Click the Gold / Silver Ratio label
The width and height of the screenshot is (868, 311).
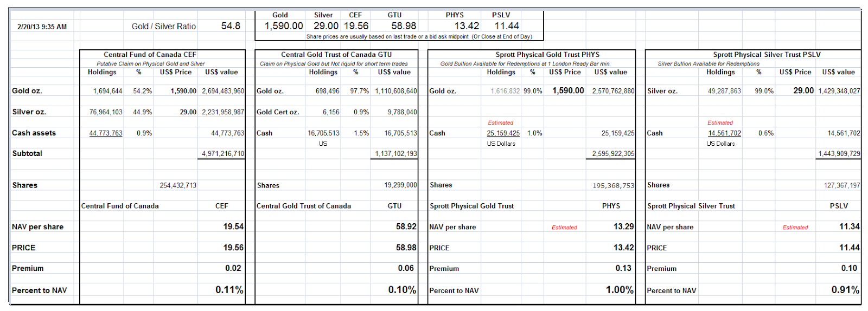click(x=164, y=26)
